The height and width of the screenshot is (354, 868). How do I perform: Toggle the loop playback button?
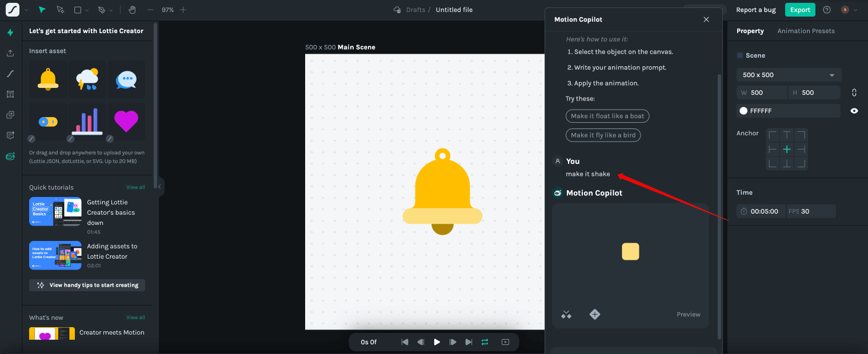485,342
